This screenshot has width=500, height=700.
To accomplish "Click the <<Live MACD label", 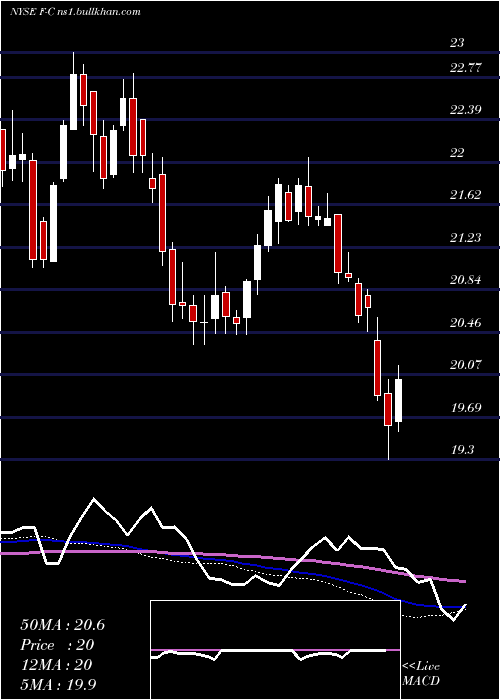I will click(x=421, y=674).
